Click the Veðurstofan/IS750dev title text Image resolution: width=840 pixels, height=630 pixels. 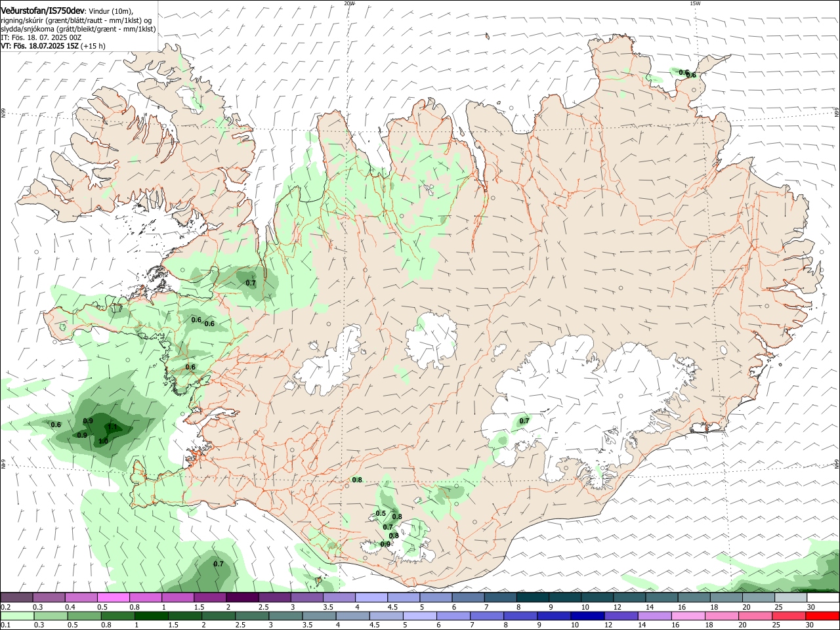click(x=43, y=11)
